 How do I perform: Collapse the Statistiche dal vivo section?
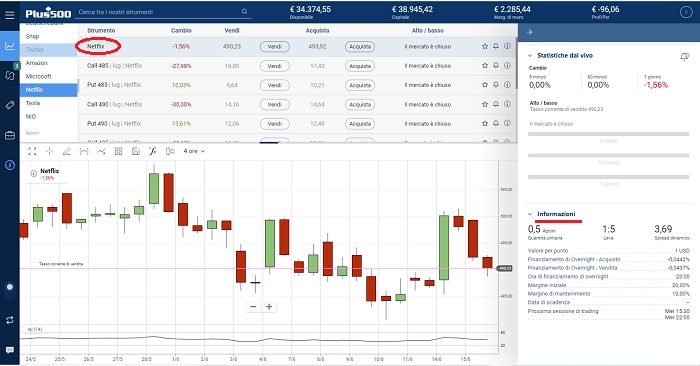[530, 56]
